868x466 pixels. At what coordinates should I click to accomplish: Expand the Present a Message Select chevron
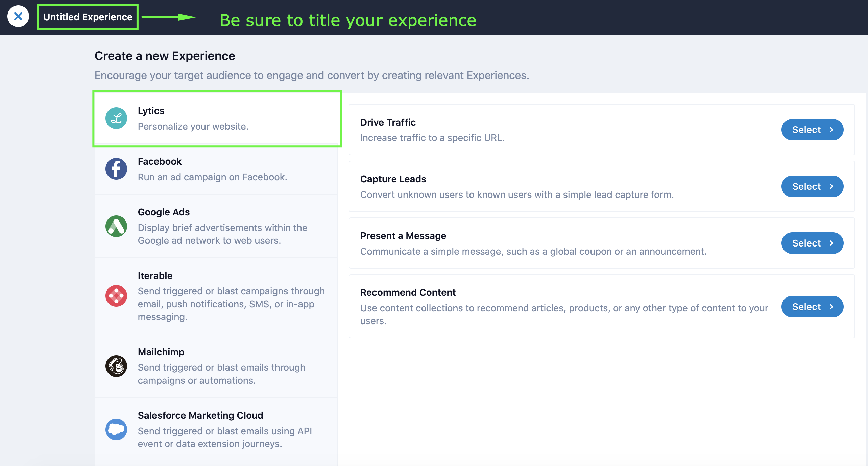point(831,243)
